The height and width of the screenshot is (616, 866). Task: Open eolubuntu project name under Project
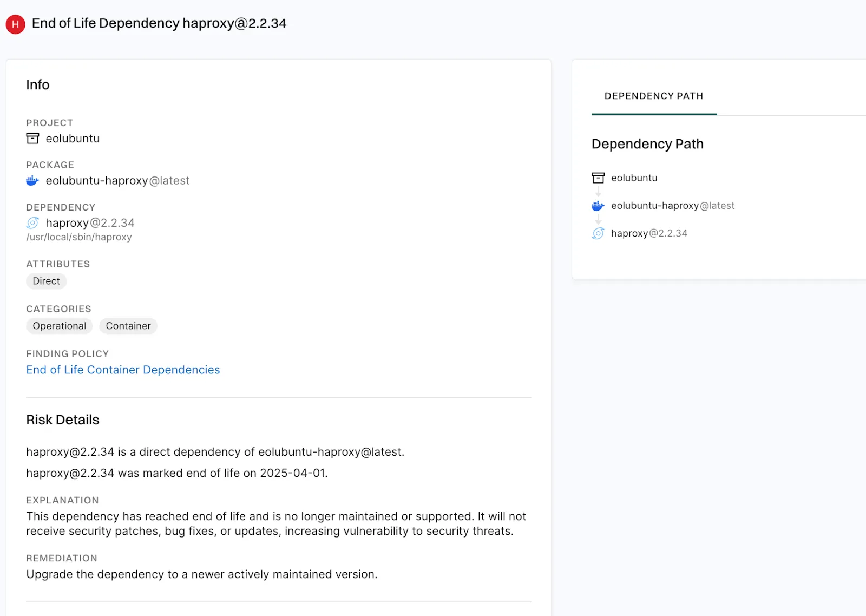click(73, 139)
